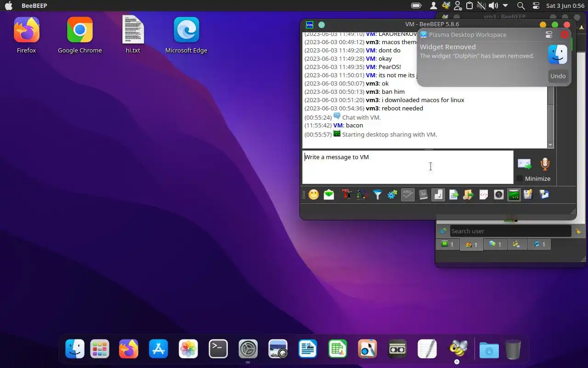This screenshot has height=368, width=588.
Task: Open the volume speaker tray icon
Action: click(x=493, y=6)
